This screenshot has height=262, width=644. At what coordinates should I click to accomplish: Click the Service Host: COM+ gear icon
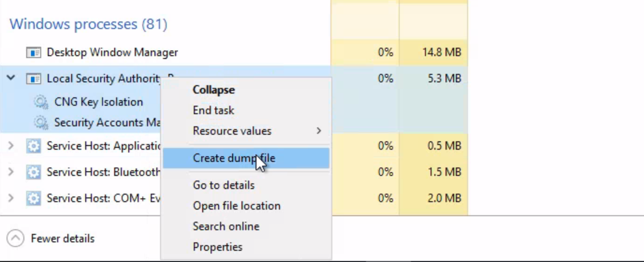[x=33, y=198]
